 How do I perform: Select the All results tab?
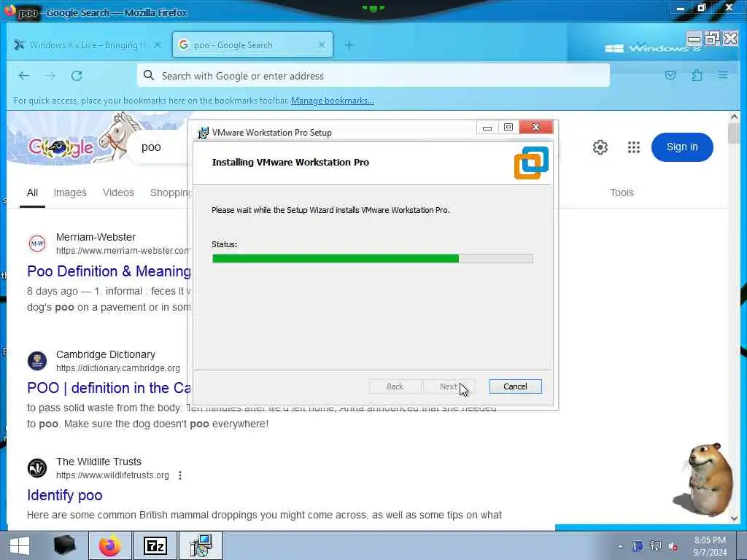[x=32, y=192]
